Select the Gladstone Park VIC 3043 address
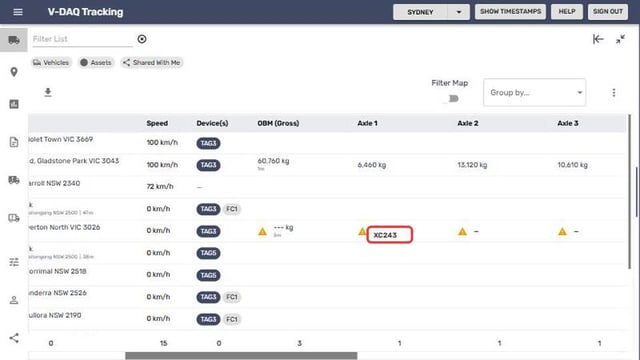This screenshot has width=640, height=360. click(x=74, y=161)
